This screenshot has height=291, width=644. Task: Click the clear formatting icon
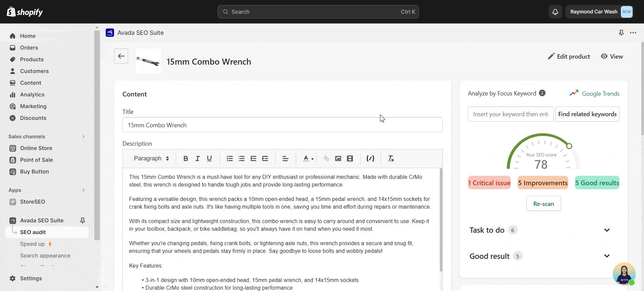391,158
